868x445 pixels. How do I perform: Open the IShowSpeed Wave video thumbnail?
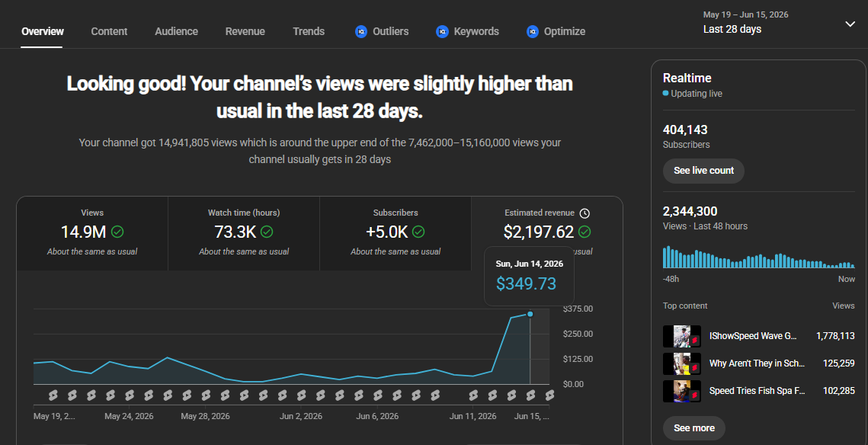(x=682, y=336)
